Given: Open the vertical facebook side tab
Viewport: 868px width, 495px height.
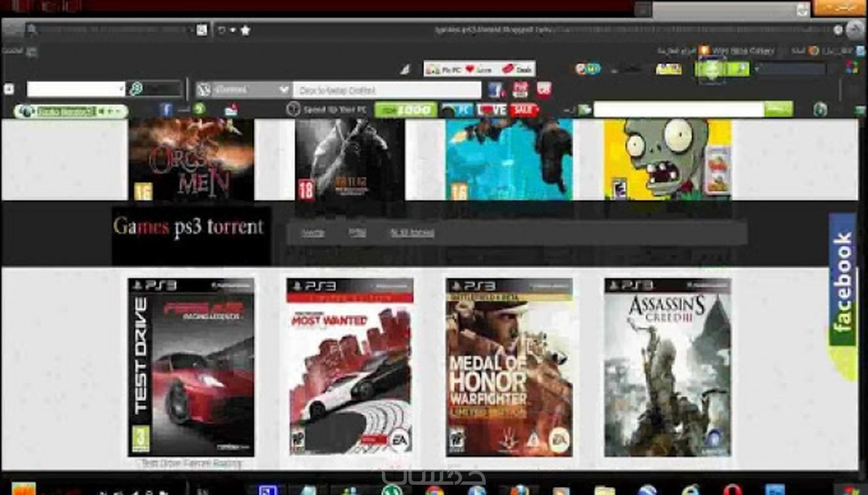Looking at the screenshot, I should pyautogui.click(x=842, y=281).
